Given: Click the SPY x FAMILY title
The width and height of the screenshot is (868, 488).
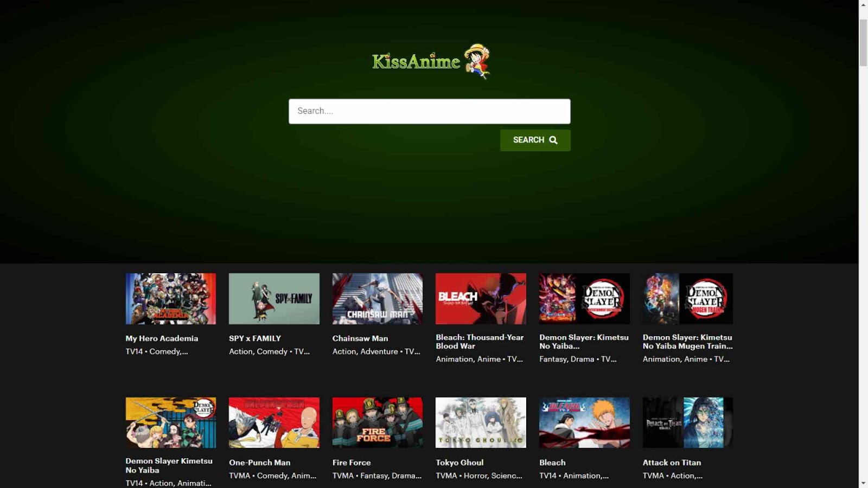Looking at the screenshot, I should [x=255, y=338].
